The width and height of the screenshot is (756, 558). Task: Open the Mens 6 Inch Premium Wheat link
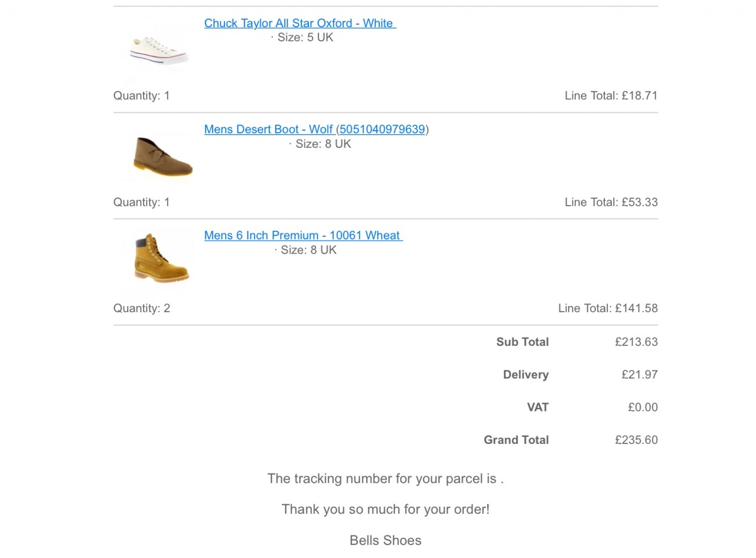click(x=302, y=235)
